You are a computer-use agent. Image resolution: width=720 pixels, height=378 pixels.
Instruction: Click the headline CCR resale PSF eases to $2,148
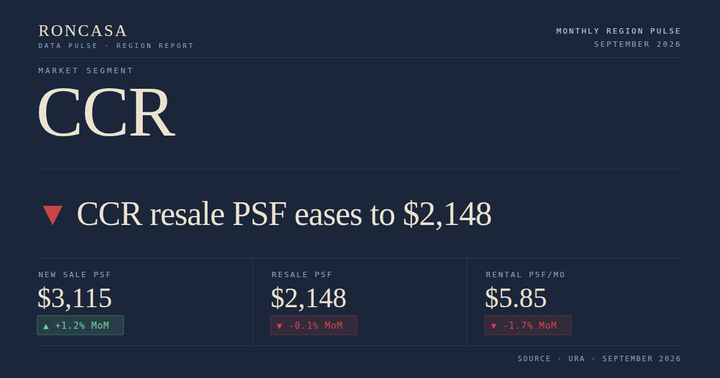[x=284, y=214]
